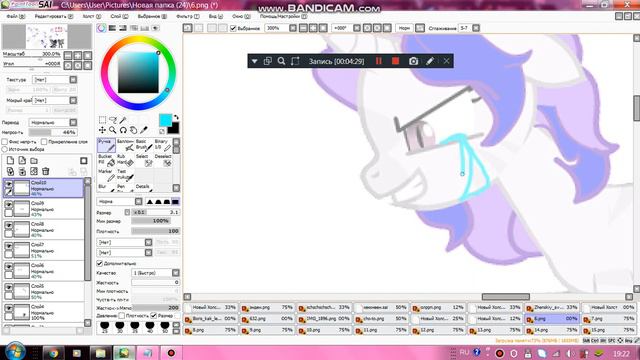Show the color wheel panel
This screenshot has width=640, height=360.
coord(102,28)
